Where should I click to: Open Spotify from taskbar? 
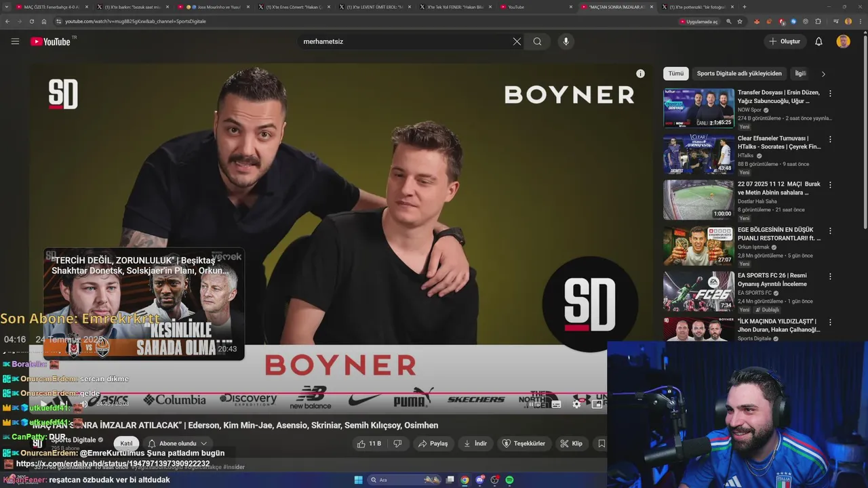[x=509, y=480]
